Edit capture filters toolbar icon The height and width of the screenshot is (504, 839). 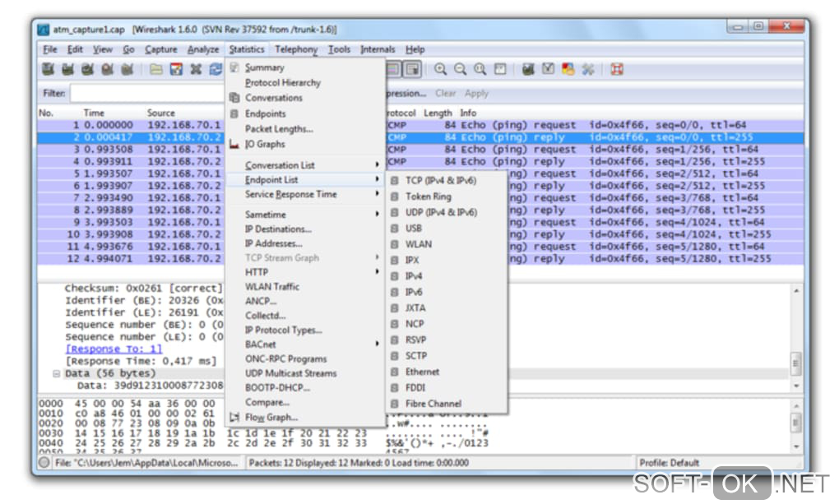(529, 69)
